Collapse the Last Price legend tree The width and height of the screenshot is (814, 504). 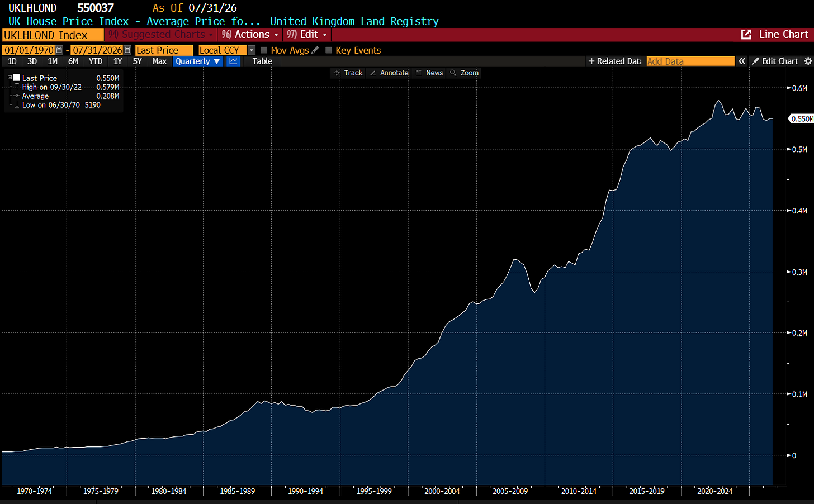10,78
